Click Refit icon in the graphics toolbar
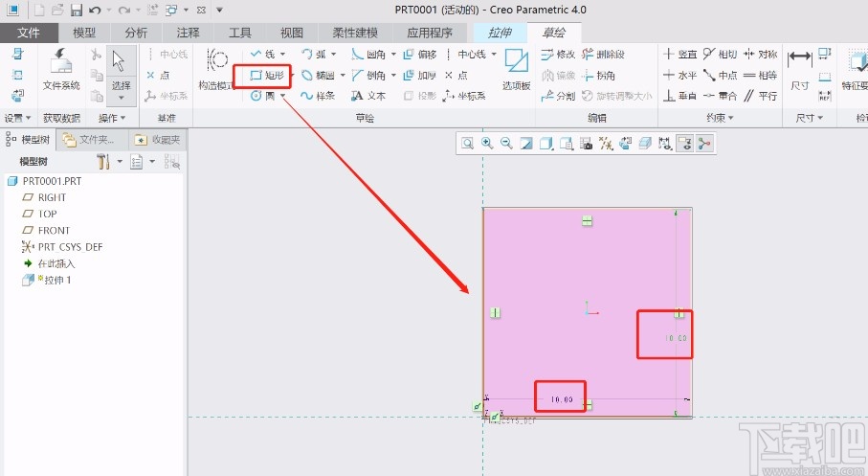868x476 pixels. 468,144
